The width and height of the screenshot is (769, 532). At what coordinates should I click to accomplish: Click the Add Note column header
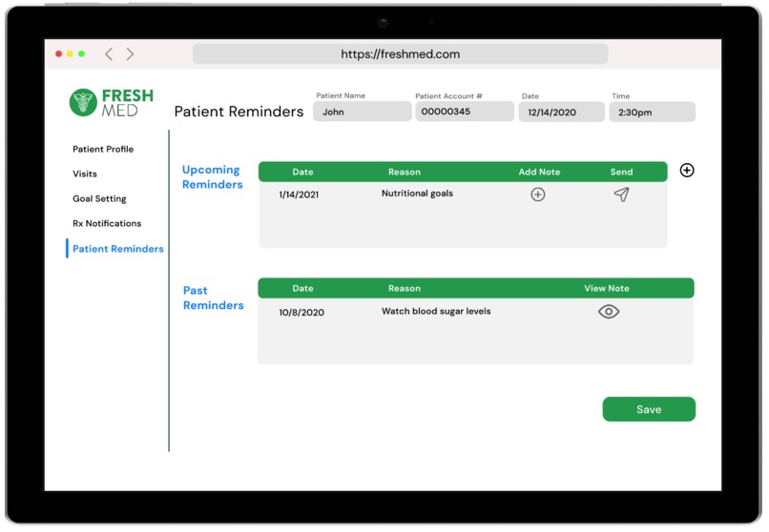click(539, 172)
